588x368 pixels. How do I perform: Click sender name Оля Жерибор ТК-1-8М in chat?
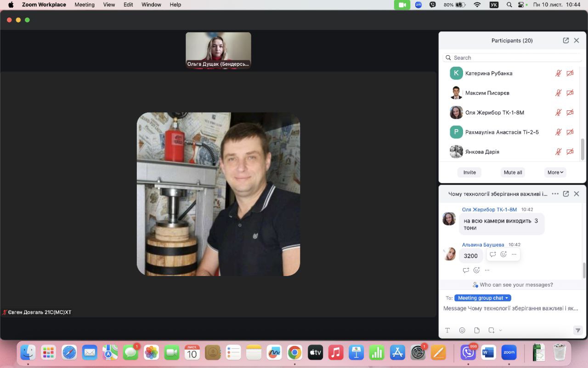click(489, 210)
